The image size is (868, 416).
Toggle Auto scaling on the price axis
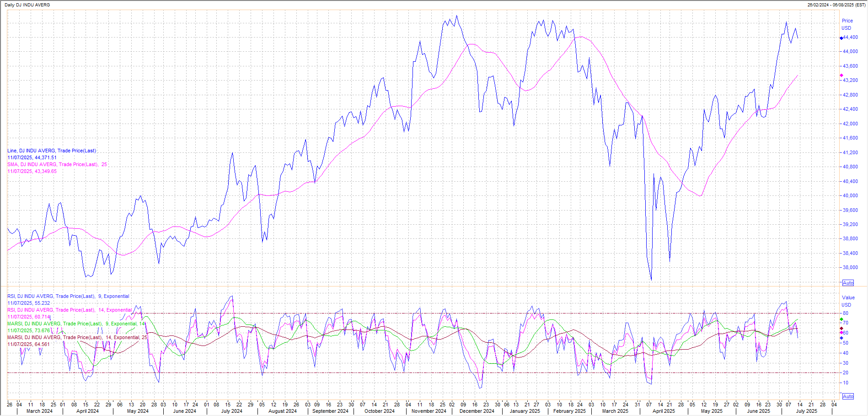[x=848, y=283]
